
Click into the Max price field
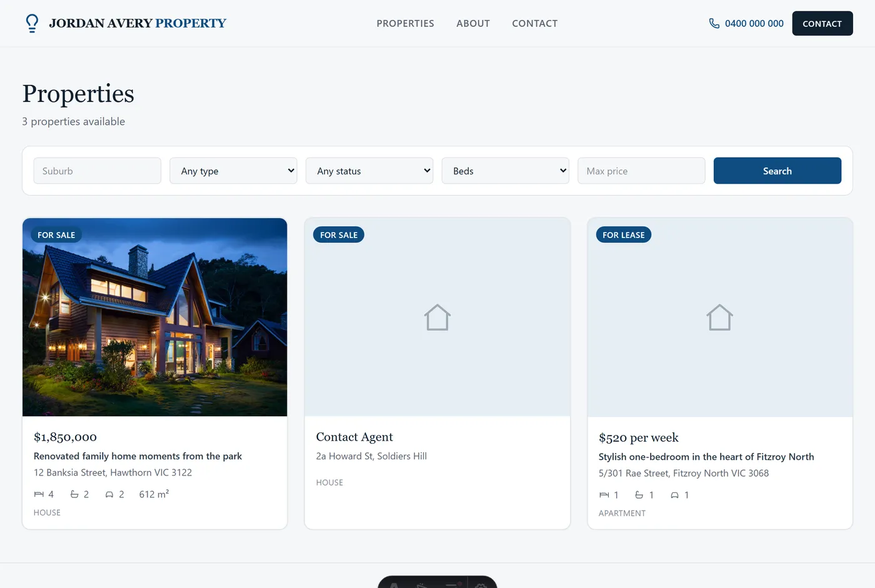[x=641, y=171]
